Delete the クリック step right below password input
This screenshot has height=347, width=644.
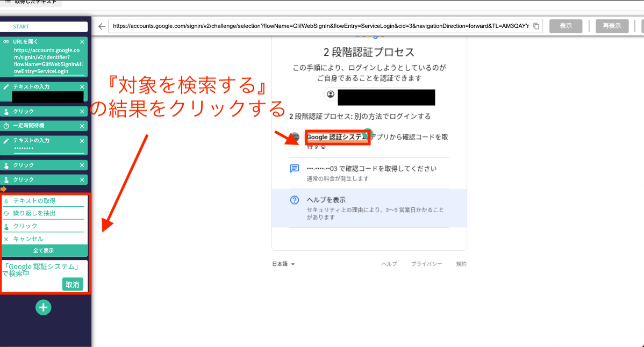coord(82,165)
